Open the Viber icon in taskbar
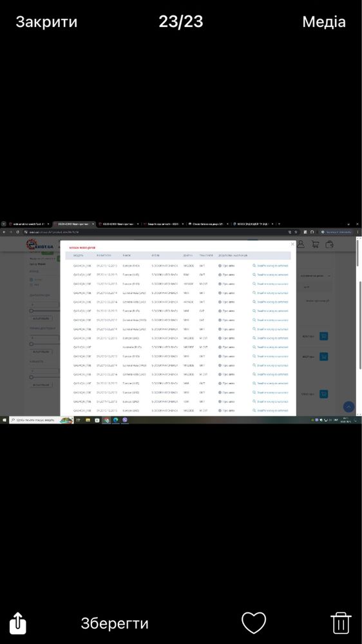 125,420
